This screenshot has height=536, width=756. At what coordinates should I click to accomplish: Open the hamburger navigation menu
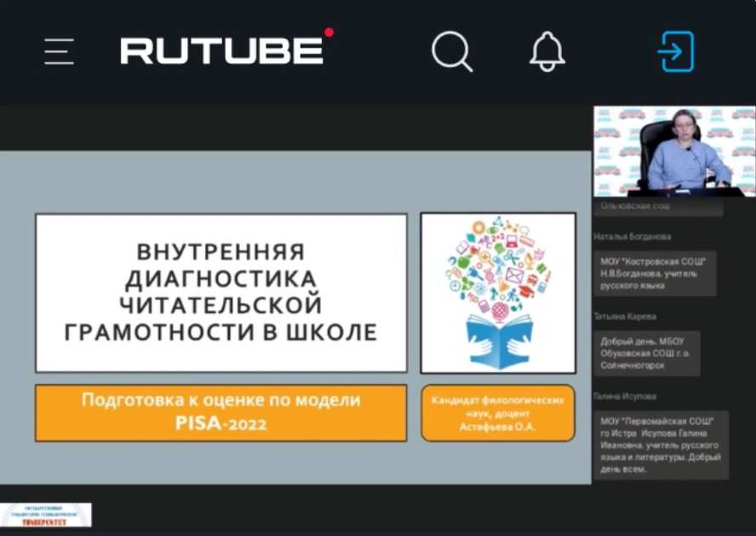click(x=60, y=52)
